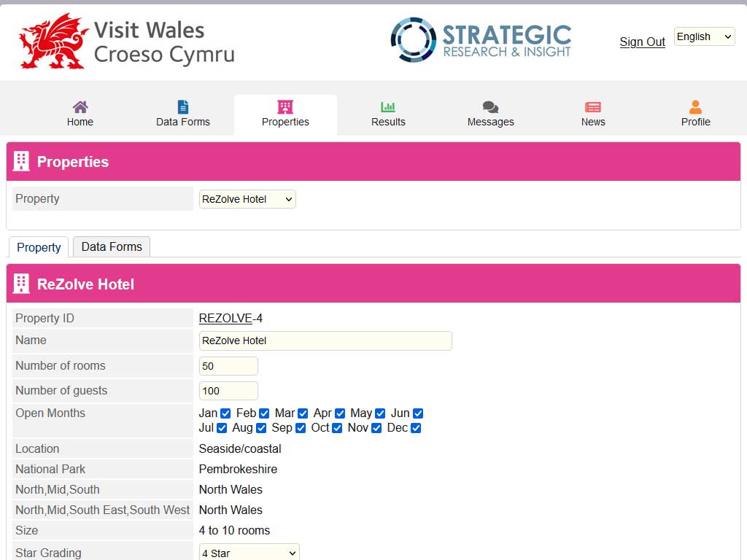747x560 pixels.
Task: Uncheck the Jan open month checkbox
Action: point(225,413)
